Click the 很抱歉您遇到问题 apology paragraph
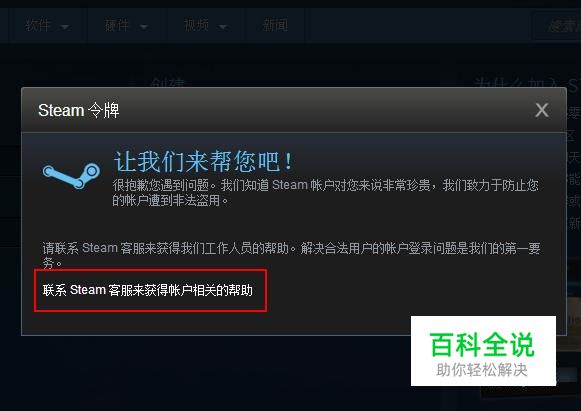This screenshot has height=411, width=581. click(x=325, y=192)
